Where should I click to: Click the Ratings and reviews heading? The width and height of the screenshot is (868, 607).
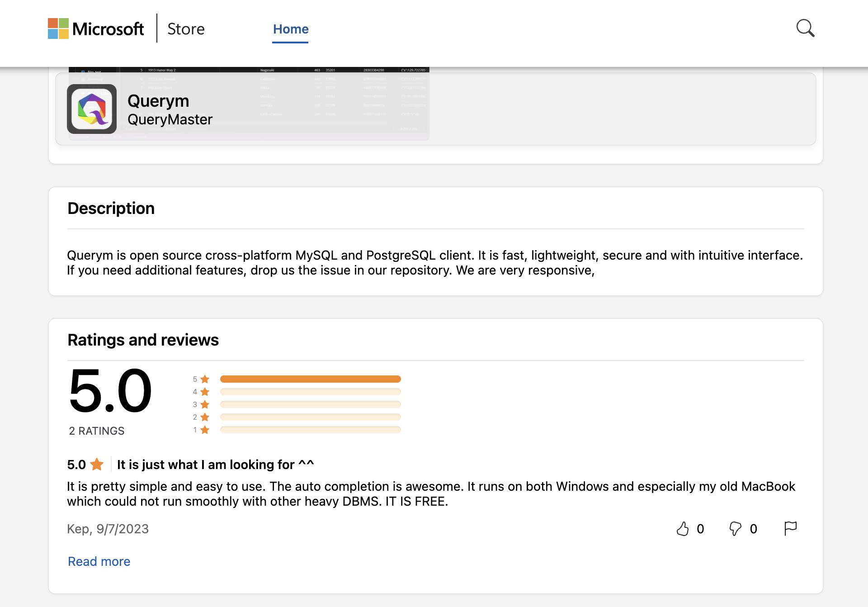(143, 340)
